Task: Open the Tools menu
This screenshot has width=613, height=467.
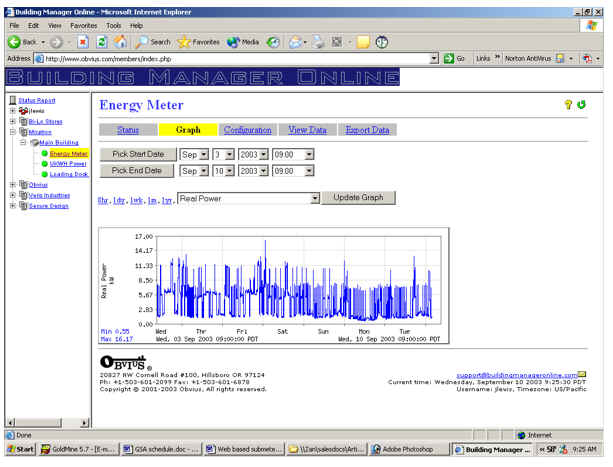Action: (x=113, y=26)
